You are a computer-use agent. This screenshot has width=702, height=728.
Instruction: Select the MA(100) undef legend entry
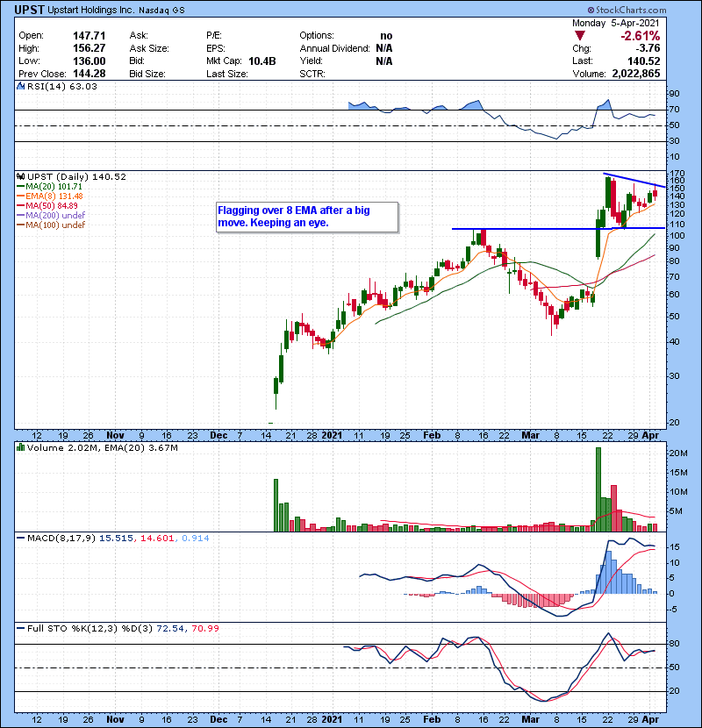[x=51, y=225]
